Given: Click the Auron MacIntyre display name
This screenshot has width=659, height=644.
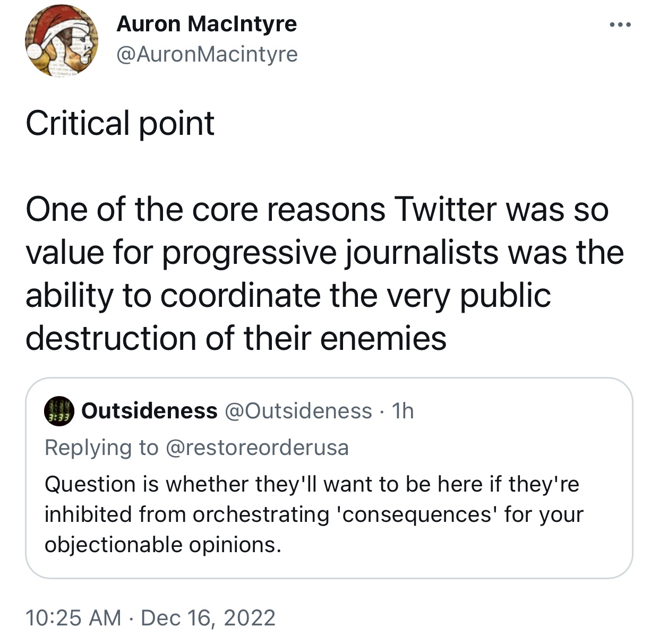Looking at the screenshot, I should click(207, 24).
